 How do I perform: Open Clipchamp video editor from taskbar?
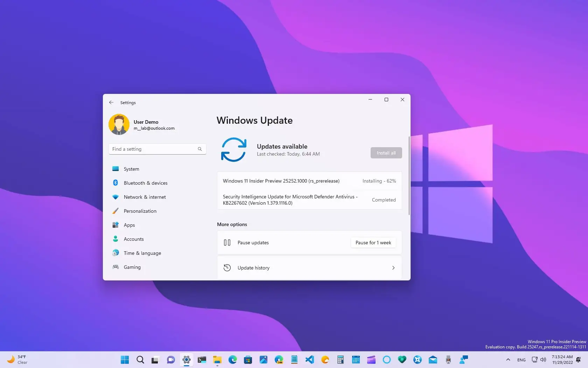[371, 360]
